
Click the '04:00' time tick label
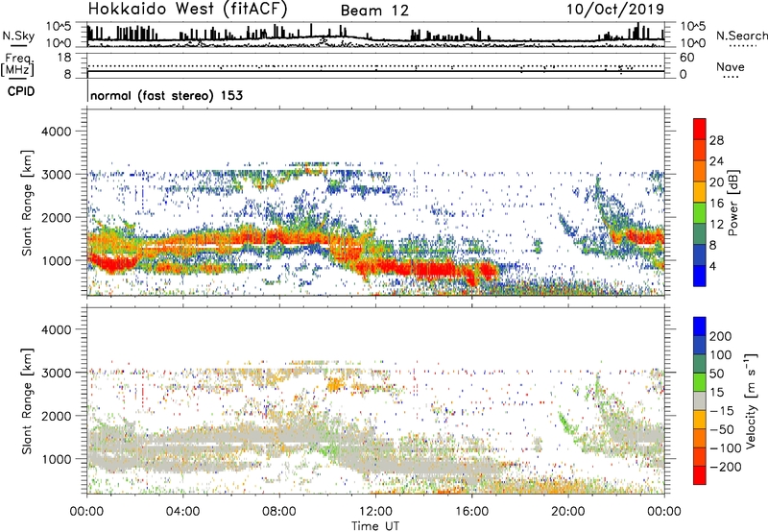tap(182, 512)
